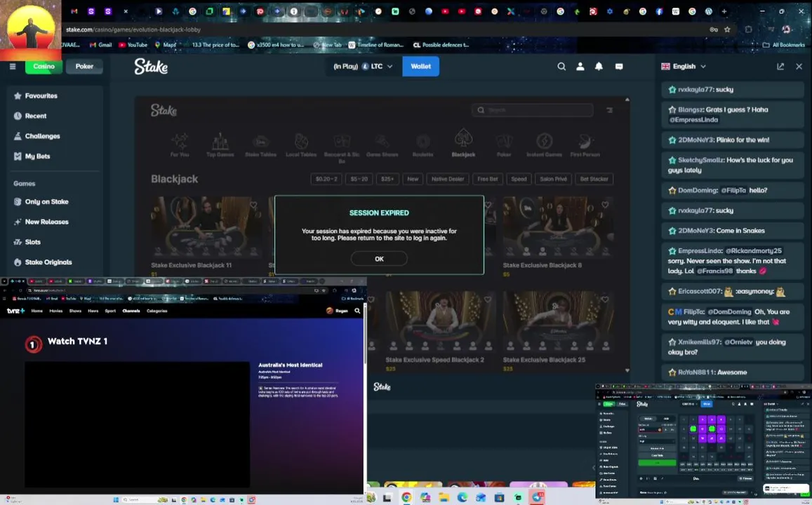Select the Baccarat & Sic Bo category
Image resolution: width=812 pixels, height=505 pixels.
342,147
